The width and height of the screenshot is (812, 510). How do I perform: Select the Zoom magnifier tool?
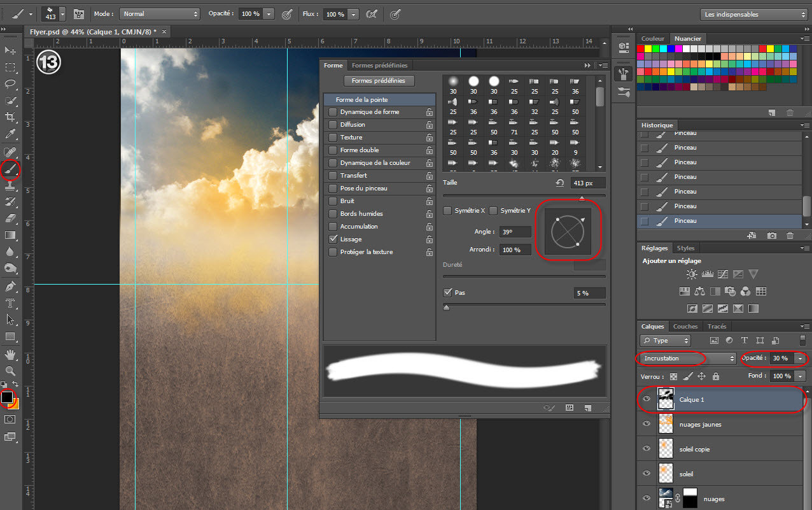tap(10, 370)
